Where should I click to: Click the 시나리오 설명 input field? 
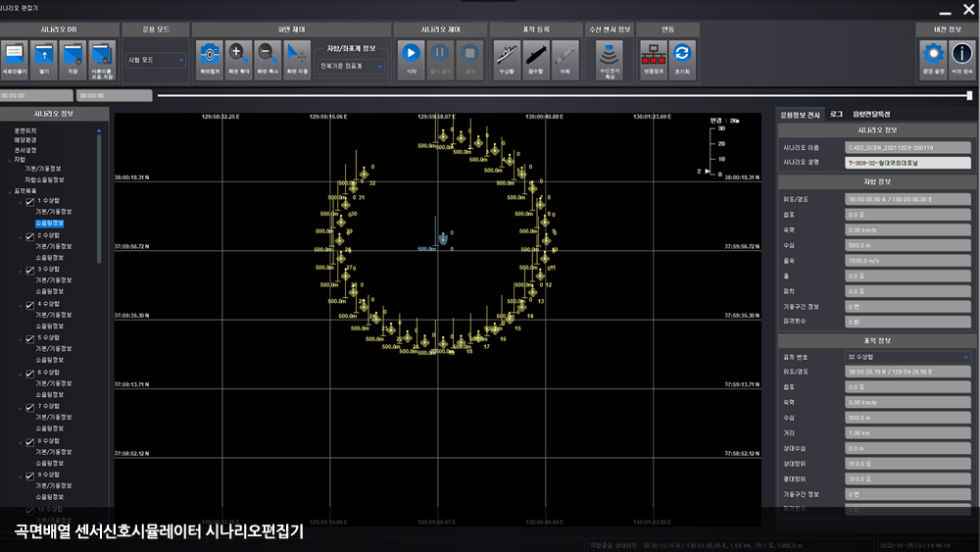point(907,163)
